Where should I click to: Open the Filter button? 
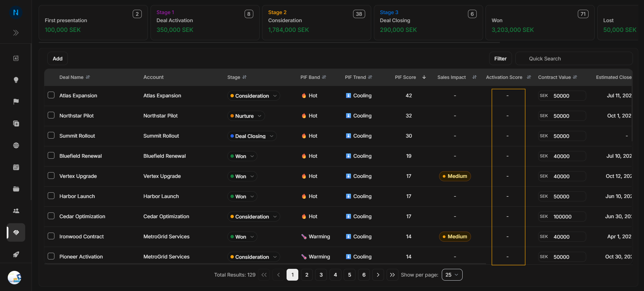(x=500, y=58)
